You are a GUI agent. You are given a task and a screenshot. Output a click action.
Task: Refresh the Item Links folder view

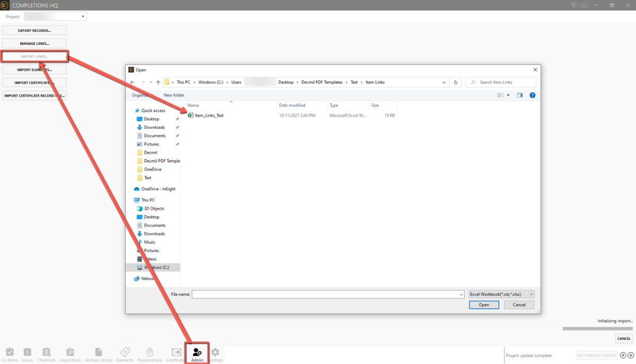coord(456,83)
